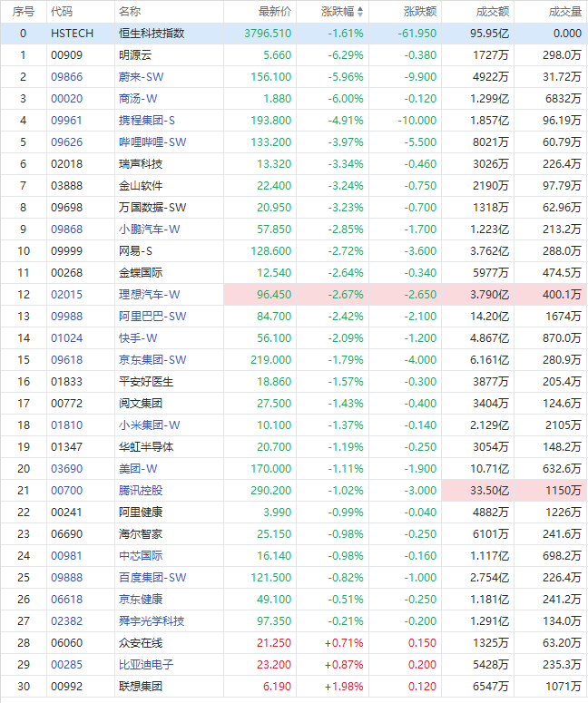
Task: Open 舜宇光学科技 stock link
Action: (x=152, y=621)
